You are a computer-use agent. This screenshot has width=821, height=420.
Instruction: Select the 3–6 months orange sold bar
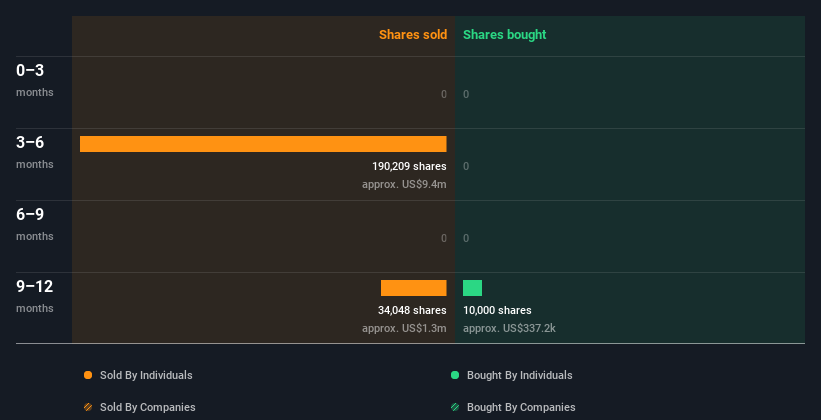(x=263, y=144)
